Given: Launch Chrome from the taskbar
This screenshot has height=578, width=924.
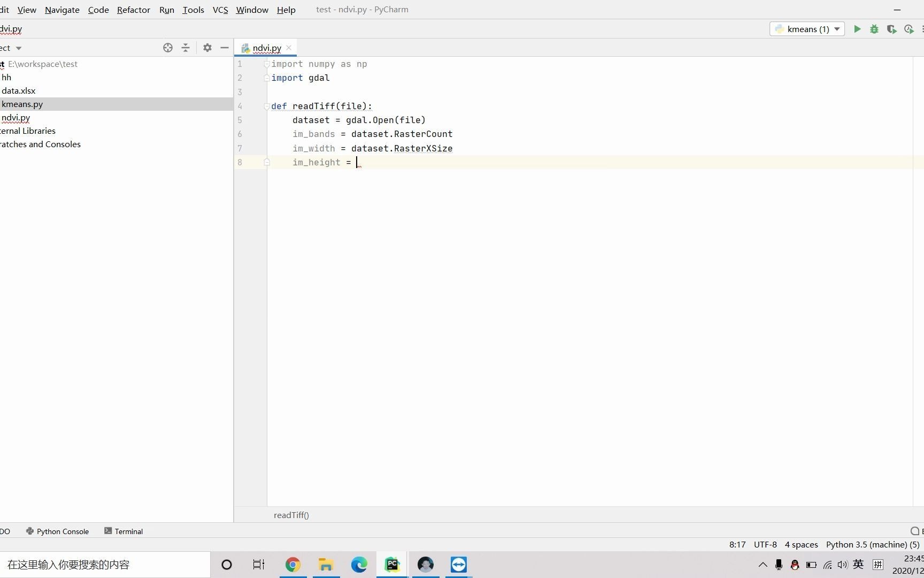Looking at the screenshot, I should tap(292, 565).
